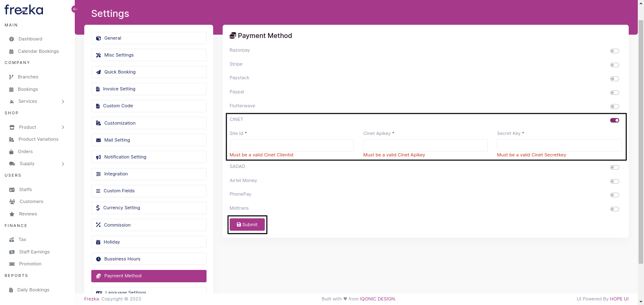Select the Payment Method tab
Viewport: 644px width, 305px height.
[149, 276]
